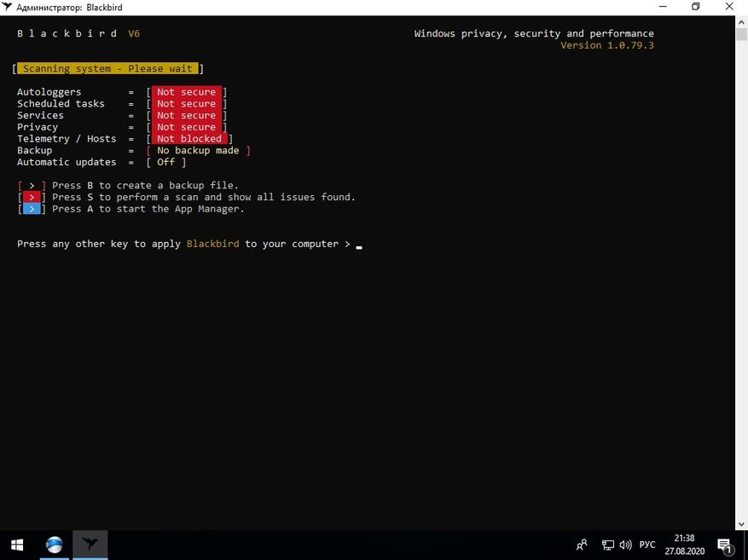The image size is (748, 560).
Task: Click the blue arrow next to App Manager
Action: coord(32,209)
